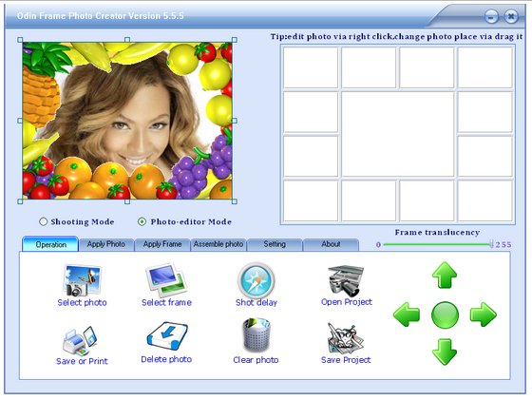
Task: Click the framed photo preview image
Action: coord(127,121)
